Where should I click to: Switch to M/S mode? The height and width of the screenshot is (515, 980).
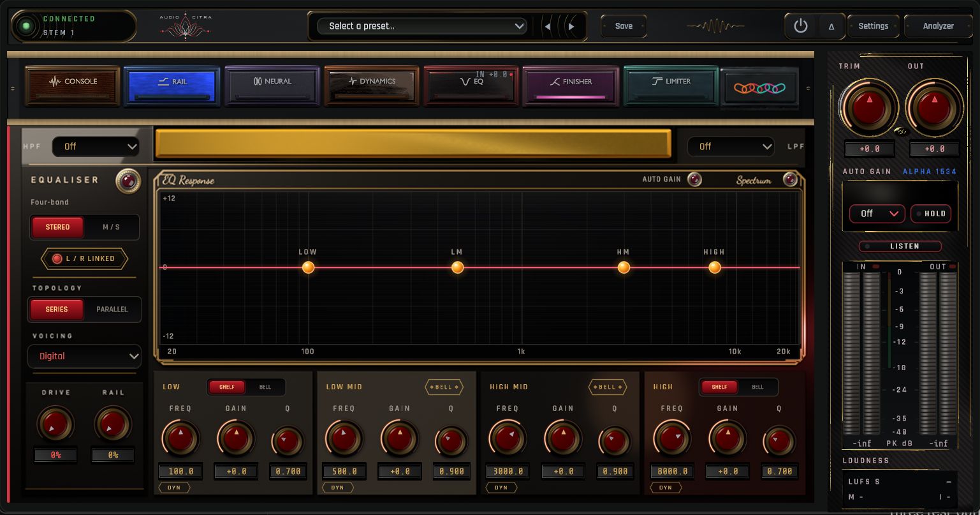111,227
